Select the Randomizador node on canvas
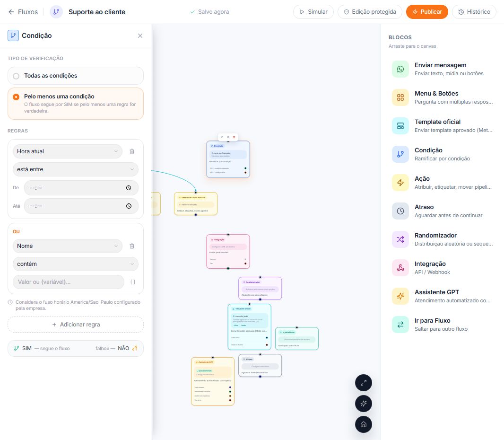Viewport: 504px width, 440px height. point(260,289)
